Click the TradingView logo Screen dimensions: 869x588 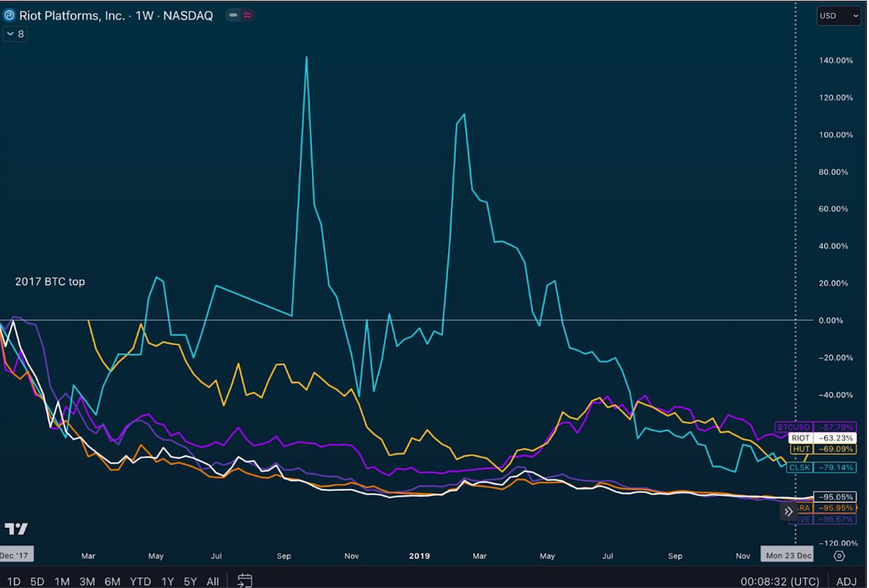[x=16, y=529]
